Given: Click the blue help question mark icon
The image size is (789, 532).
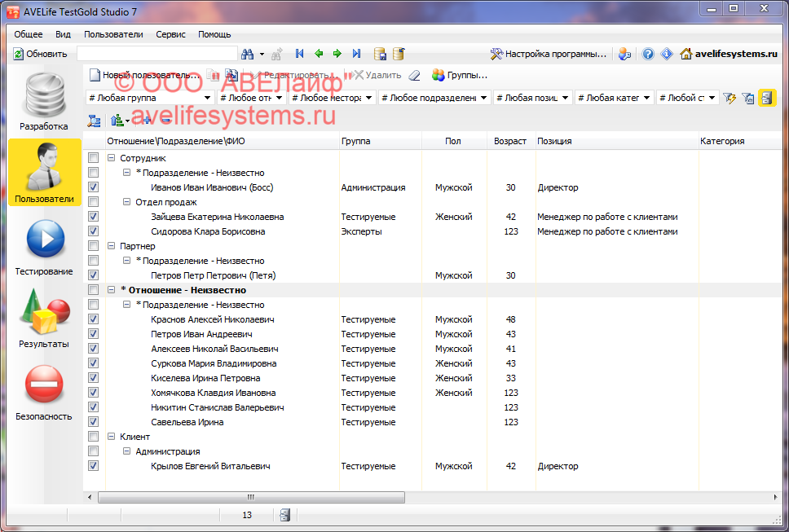Looking at the screenshot, I should pos(648,54).
